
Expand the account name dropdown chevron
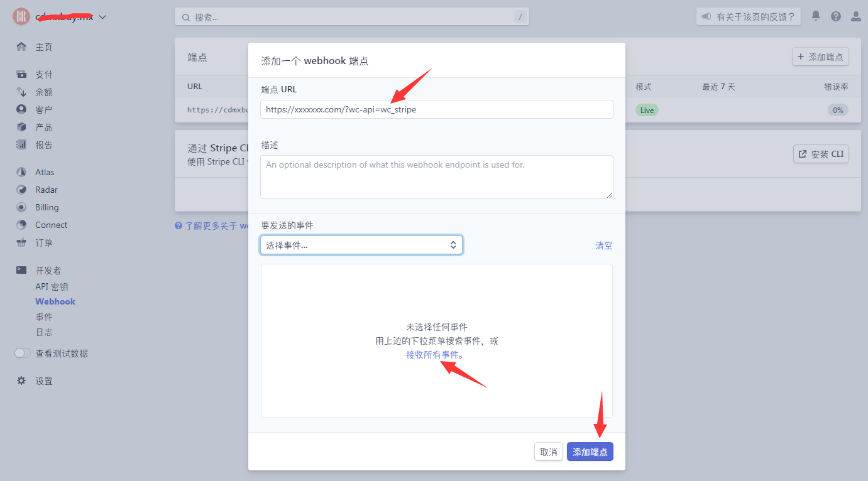coord(102,17)
